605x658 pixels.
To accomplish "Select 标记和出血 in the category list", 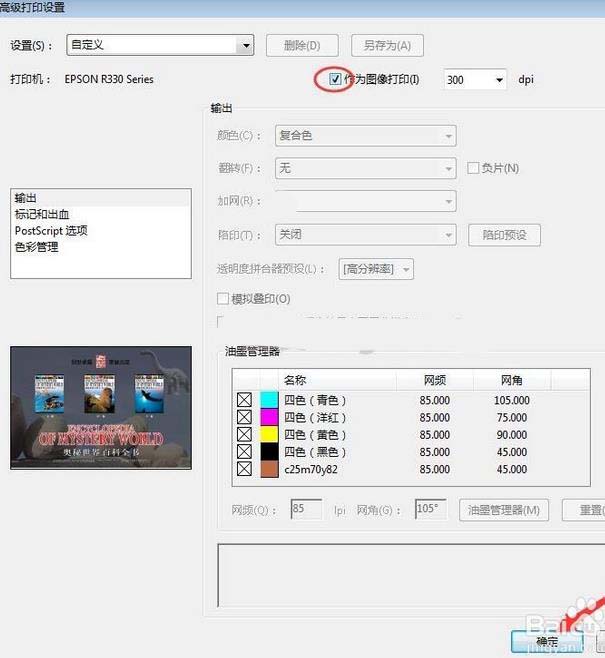I will click(101, 214).
